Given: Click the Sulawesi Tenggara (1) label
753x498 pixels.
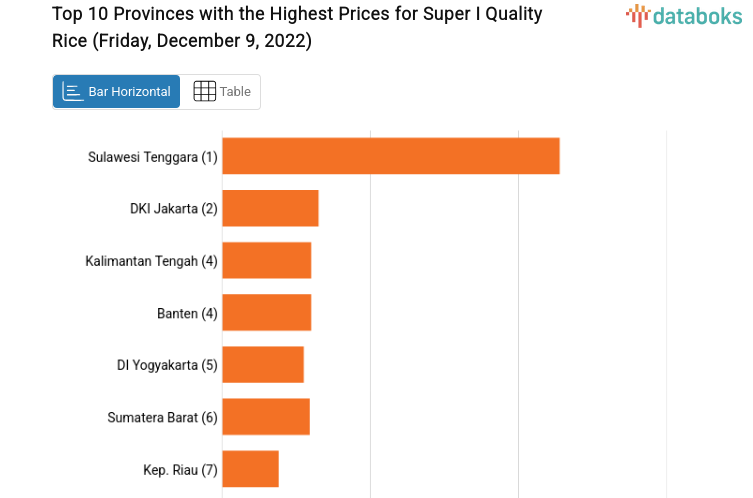Looking at the screenshot, I should point(152,157).
